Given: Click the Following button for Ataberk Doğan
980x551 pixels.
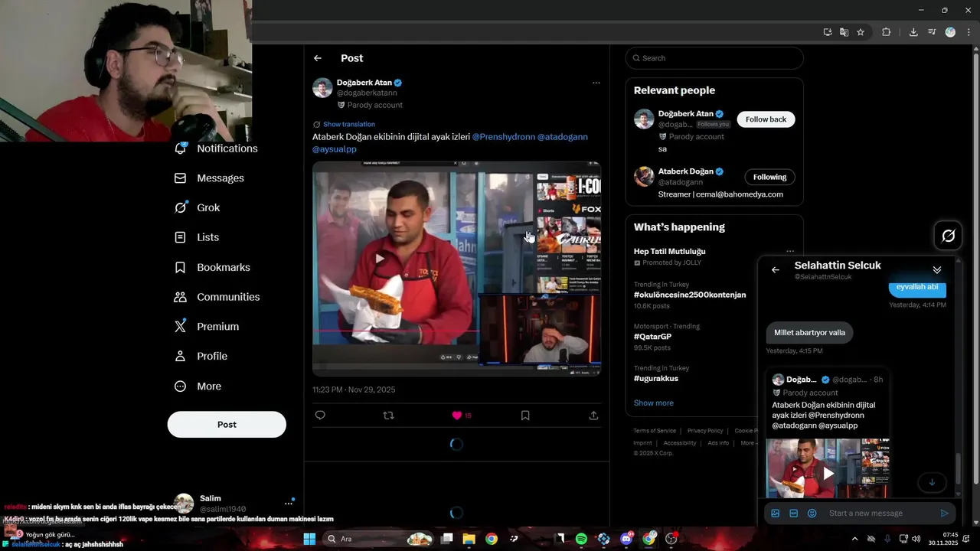Looking at the screenshot, I should [x=769, y=177].
